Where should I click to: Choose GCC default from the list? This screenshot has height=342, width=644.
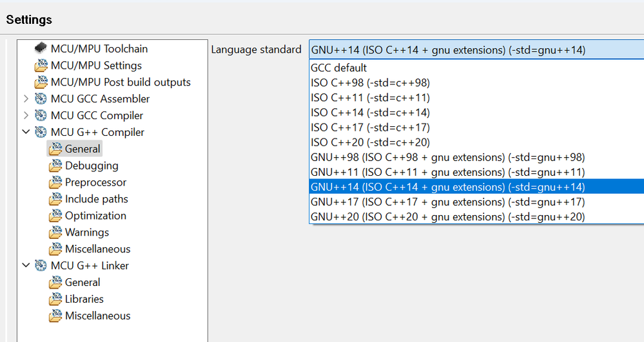pos(476,68)
